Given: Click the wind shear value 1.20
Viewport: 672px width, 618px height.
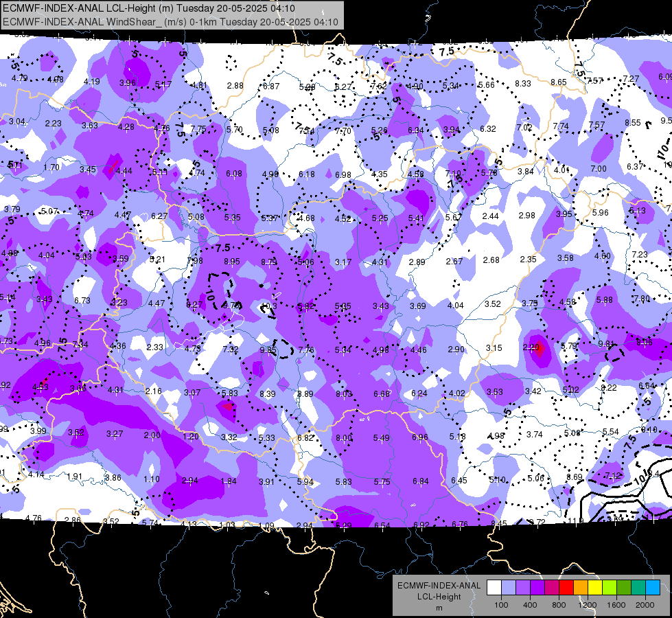Looking at the screenshot, I should click(x=191, y=436).
